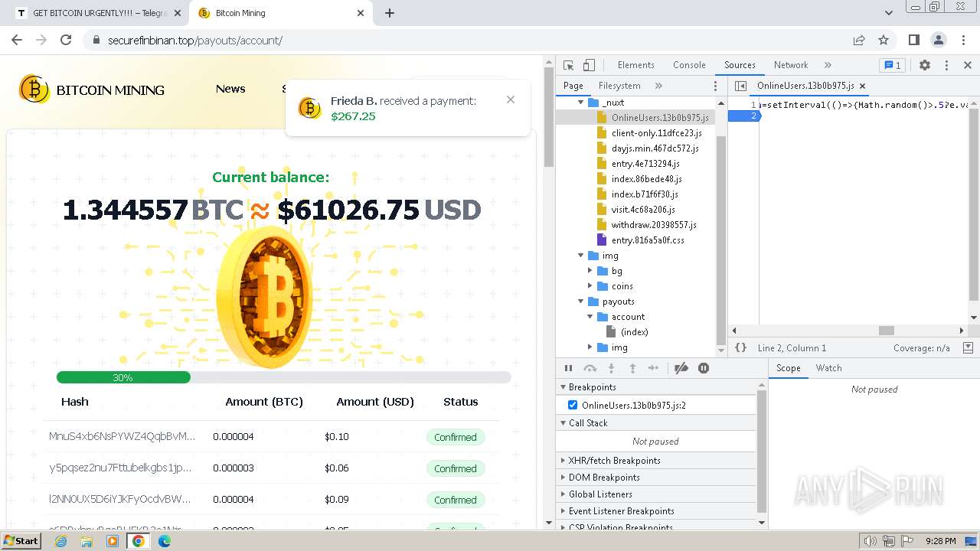Open Internet Explorer from taskbar

point(60,541)
